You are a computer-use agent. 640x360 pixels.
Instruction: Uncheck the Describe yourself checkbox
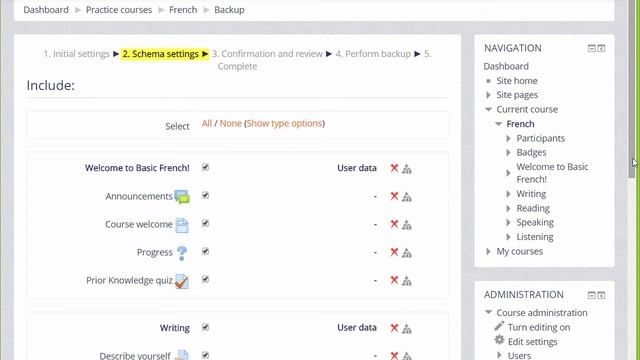pyautogui.click(x=205, y=355)
